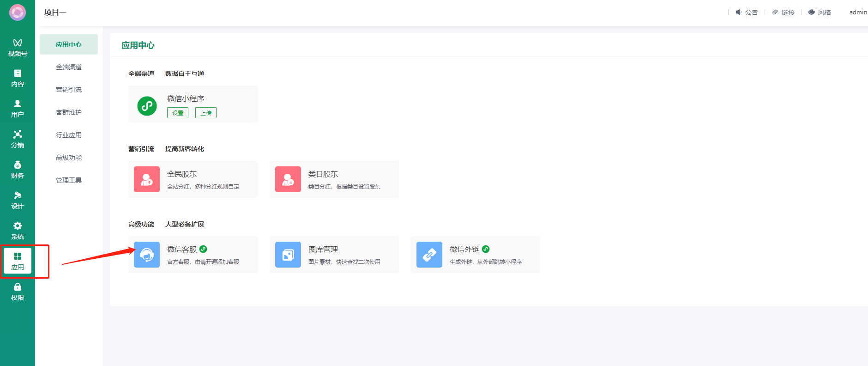The height and width of the screenshot is (366, 868).
Task: Select 管理工具 in the submenu
Action: (x=69, y=180)
